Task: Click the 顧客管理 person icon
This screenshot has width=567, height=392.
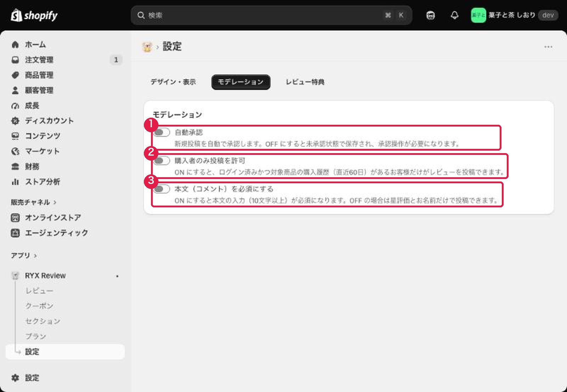Action: (x=15, y=90)
